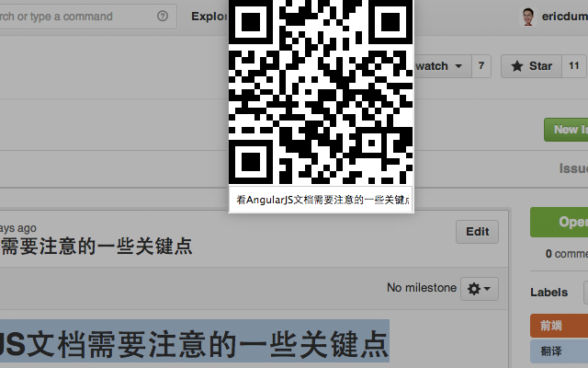Screen dimensions: 588x368
Task: Open the milestone gear dropdown
Action: point(480,289)
